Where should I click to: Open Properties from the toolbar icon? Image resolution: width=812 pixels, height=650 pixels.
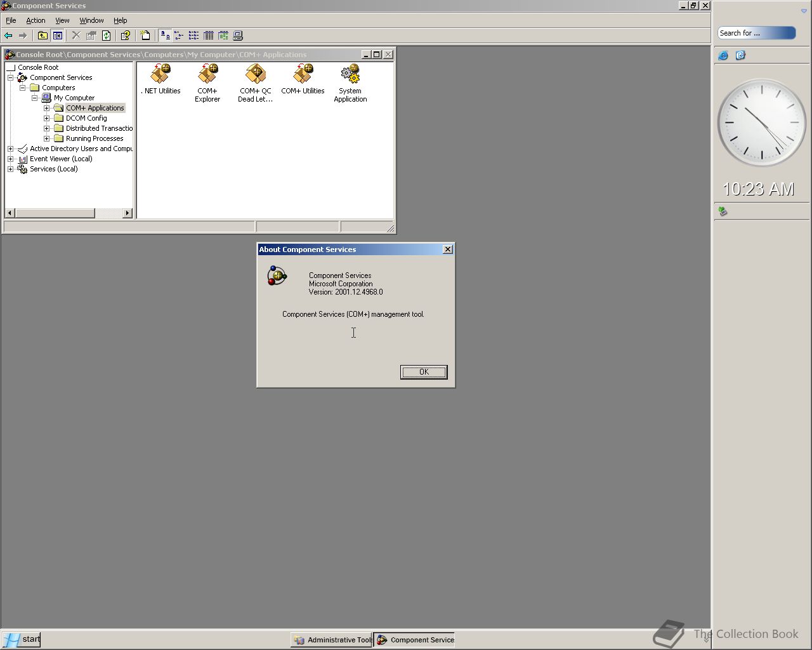tap(91, 36)
